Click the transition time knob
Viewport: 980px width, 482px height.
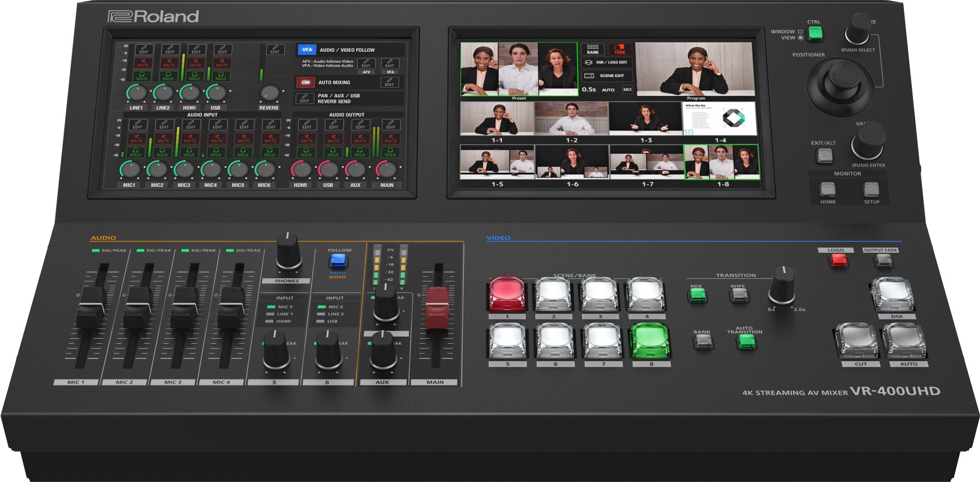coord(782,286)
